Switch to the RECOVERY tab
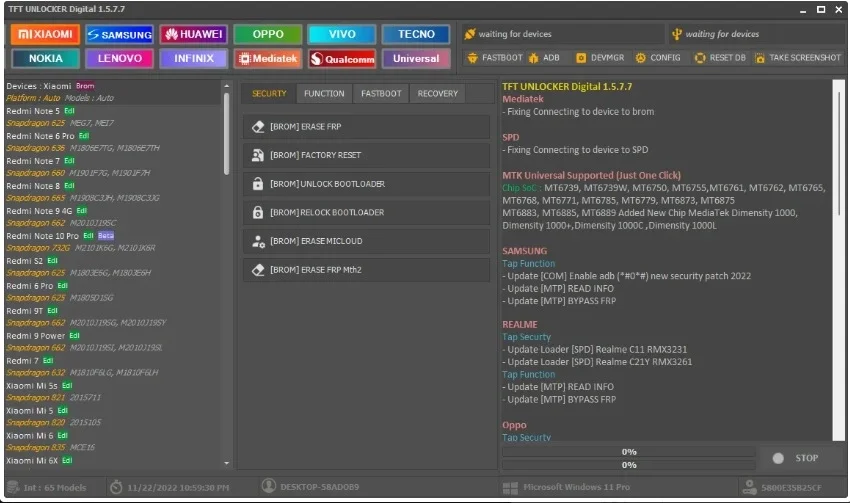This screenshot has height=503, width=850. pos(437,93)
